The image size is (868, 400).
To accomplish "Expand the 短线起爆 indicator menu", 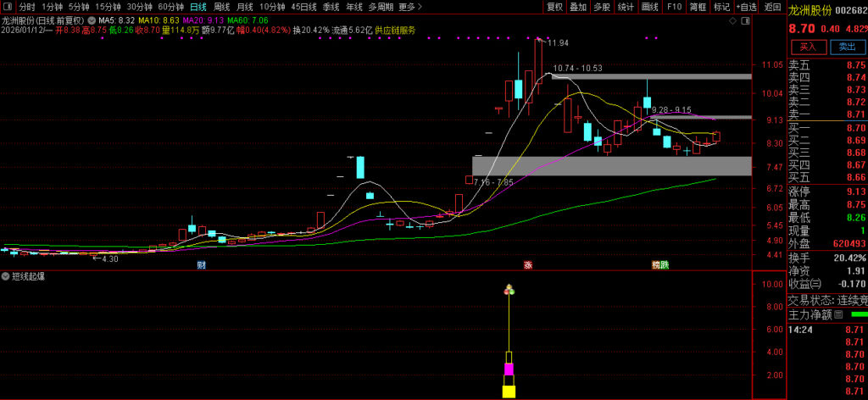I will pyautogui.click(x=6, y=277).
